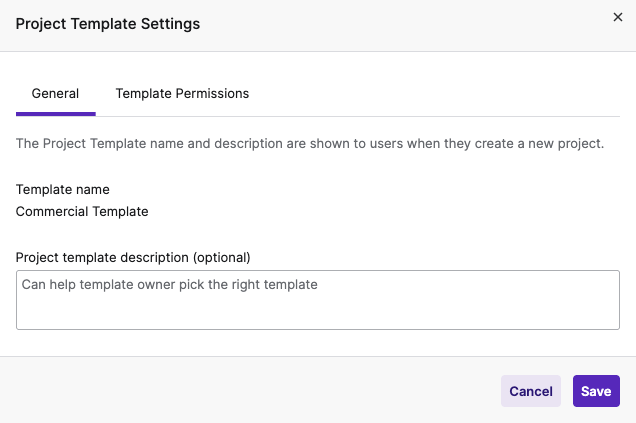Image resolution: width=636 pixels, height=423 pixels.
Task: Click the explanatory text about template name
Action: [x=310, y=144]
